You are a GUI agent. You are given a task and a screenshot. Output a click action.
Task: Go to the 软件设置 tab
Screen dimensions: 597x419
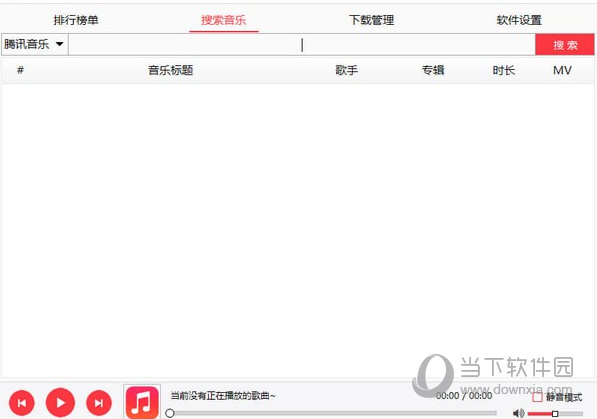tap(519, 20)
